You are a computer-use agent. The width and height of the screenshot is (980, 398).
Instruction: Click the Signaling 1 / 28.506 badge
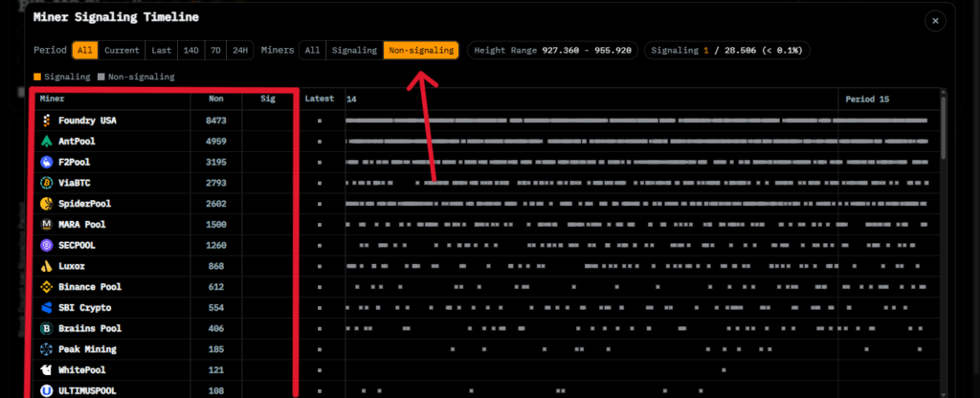click(727, 51)
